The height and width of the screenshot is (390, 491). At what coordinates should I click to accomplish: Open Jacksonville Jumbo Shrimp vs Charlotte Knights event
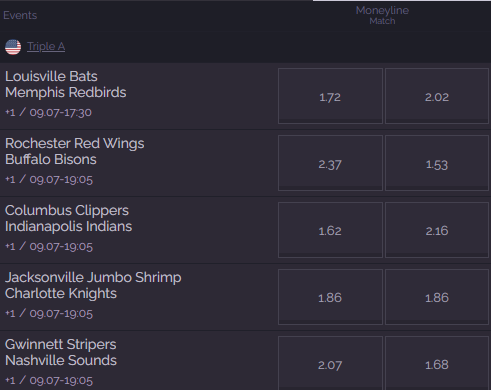tap(93, 285)
